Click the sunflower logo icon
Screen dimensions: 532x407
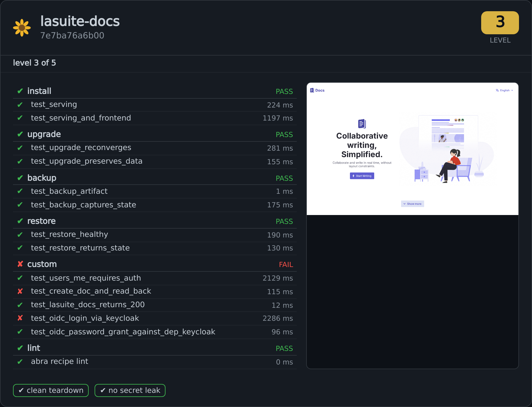(x=22, y=28)
